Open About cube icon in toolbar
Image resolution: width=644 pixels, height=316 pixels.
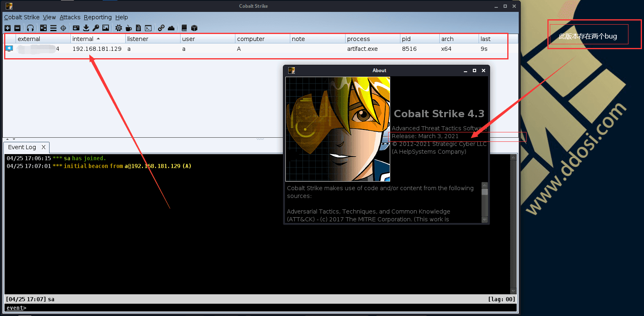[x=194, y=28]
